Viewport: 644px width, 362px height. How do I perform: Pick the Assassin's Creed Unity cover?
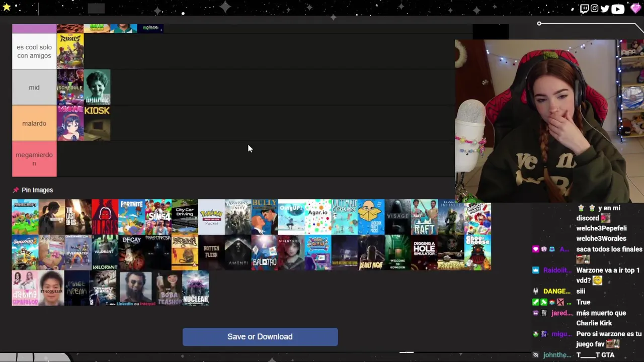[x=238, y=217]
